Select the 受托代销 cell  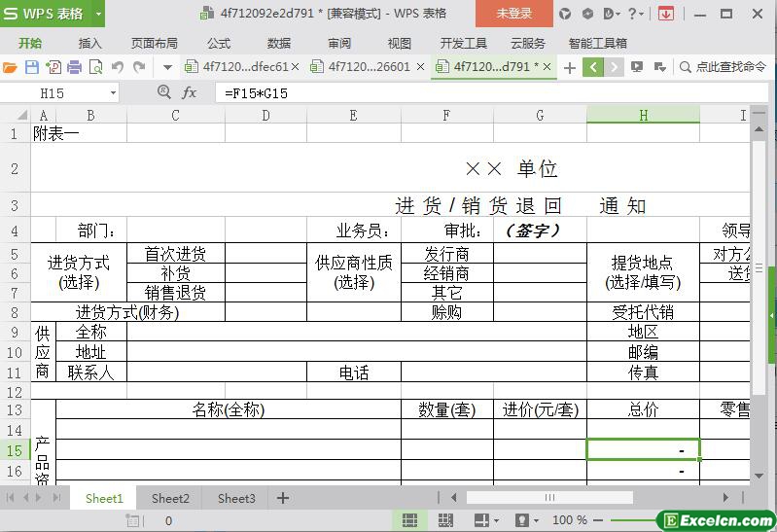[643, 312]
